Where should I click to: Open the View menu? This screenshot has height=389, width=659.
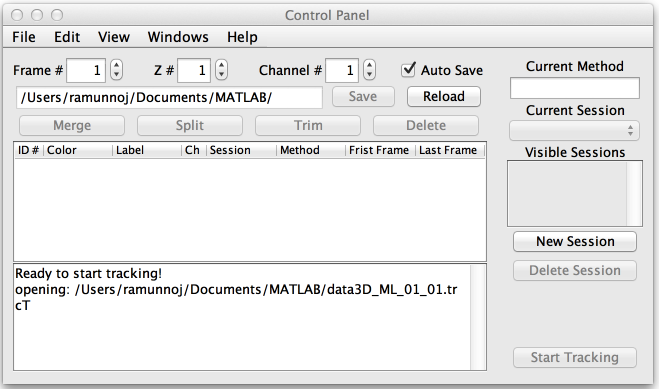pos(114,37)
